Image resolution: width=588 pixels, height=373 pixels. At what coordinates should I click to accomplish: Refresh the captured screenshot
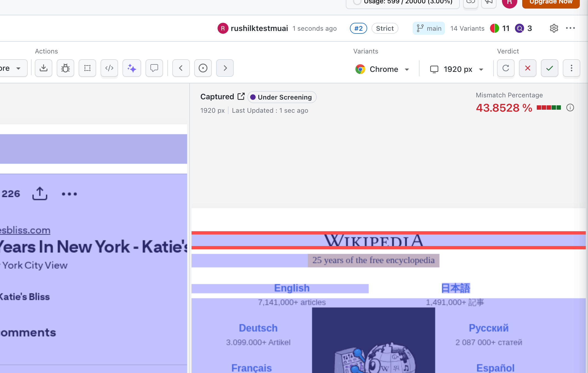[x=506, y=68]
